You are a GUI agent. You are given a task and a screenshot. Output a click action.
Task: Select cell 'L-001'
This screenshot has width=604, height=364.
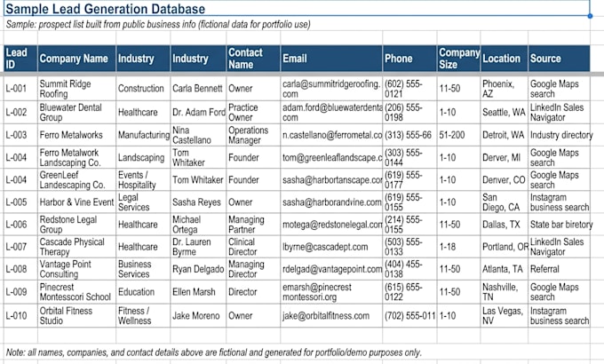pyautogui.click(x=20, y=89)
